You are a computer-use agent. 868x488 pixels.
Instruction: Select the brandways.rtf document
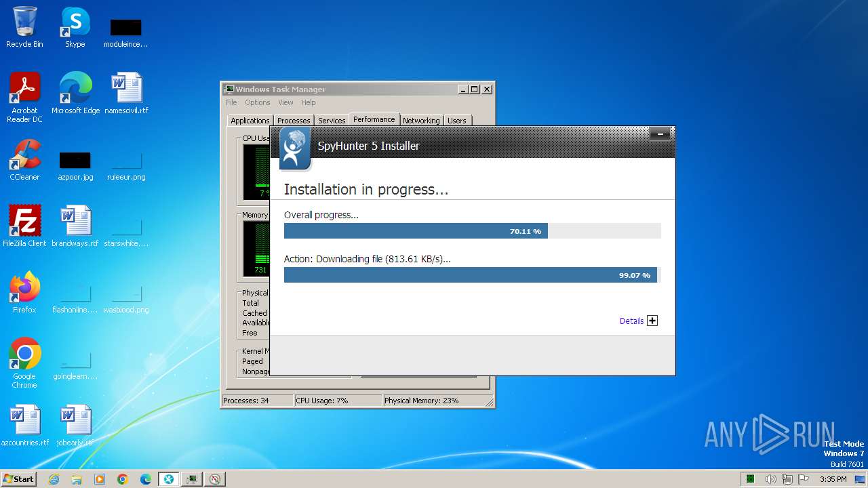(x=75, y=226)
